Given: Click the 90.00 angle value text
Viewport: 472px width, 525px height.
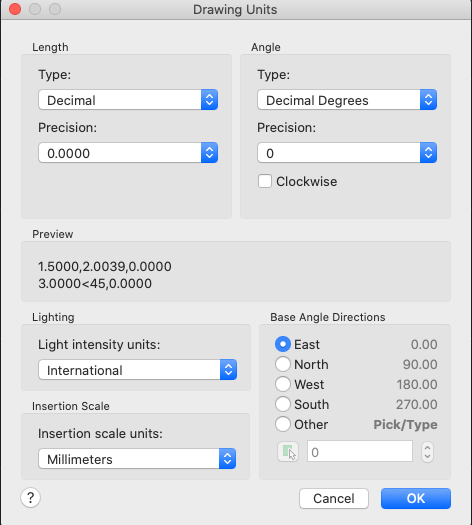Looking at the screenshot, I should coord(420,364).
